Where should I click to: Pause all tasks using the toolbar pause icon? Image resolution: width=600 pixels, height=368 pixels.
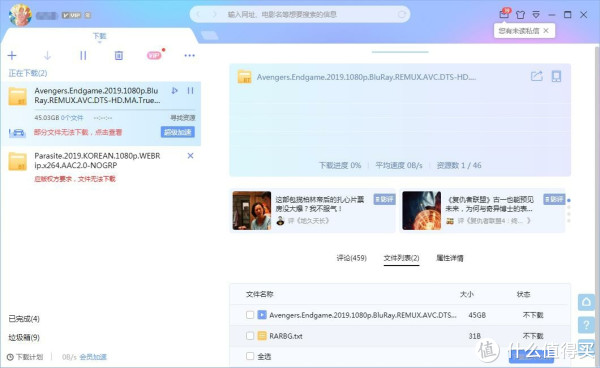(83, 56)
